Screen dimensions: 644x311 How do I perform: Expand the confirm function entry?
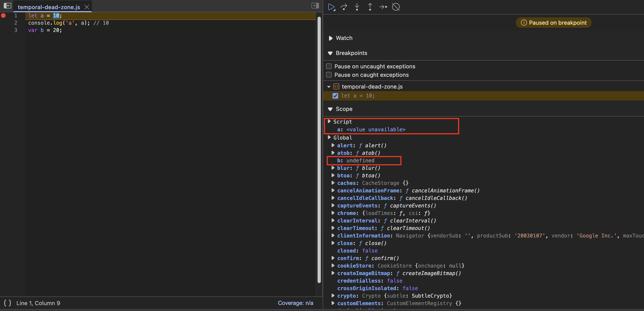[333, 258]
